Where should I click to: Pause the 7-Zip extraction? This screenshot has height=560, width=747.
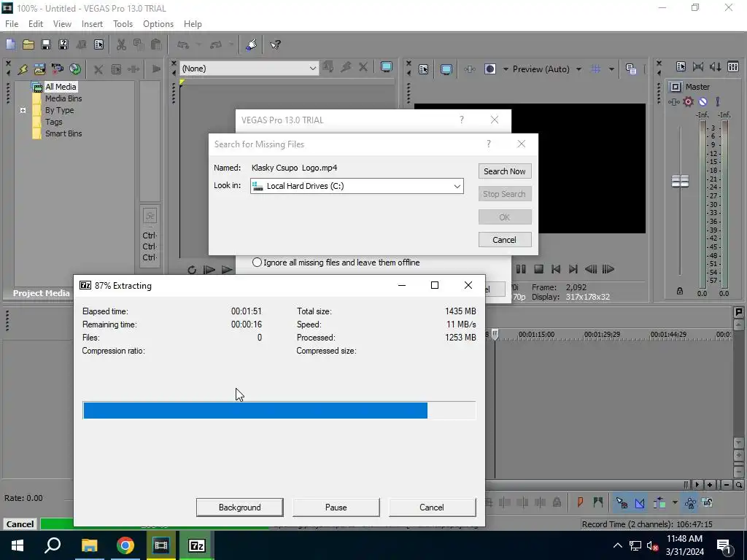[336, 507]
